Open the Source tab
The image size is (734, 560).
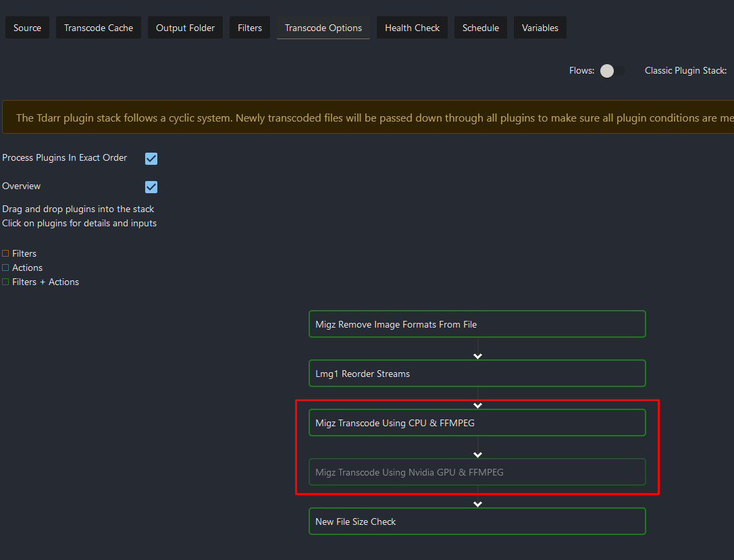tap(27, 28)
